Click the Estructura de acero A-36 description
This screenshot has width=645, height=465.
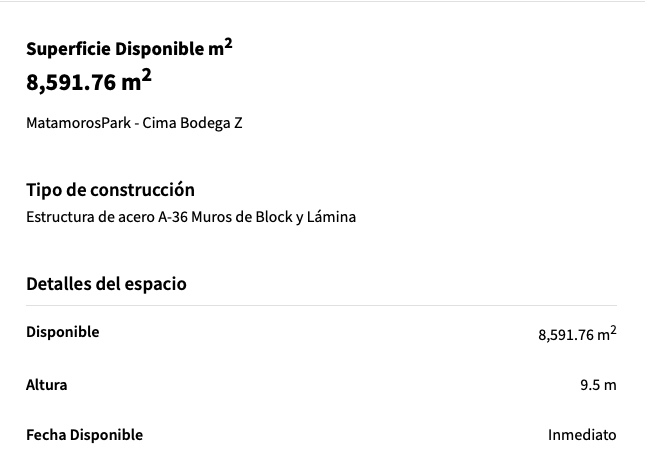click(191, 217)
